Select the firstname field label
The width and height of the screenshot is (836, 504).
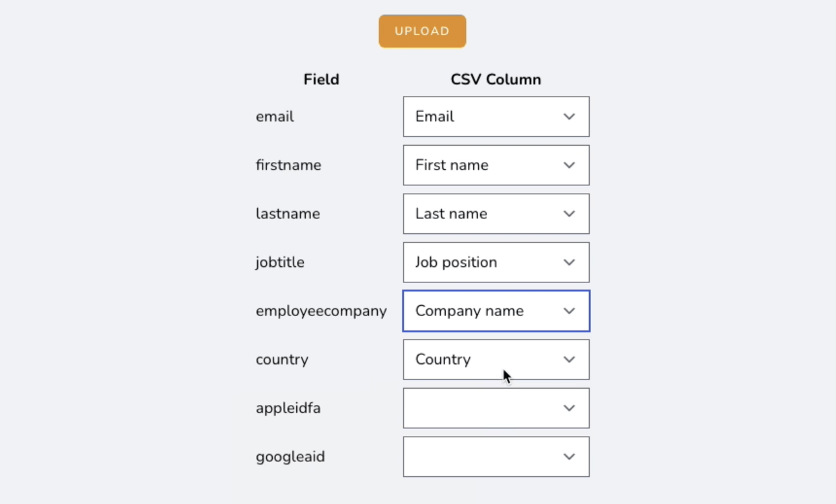click(x=288, y=165)
